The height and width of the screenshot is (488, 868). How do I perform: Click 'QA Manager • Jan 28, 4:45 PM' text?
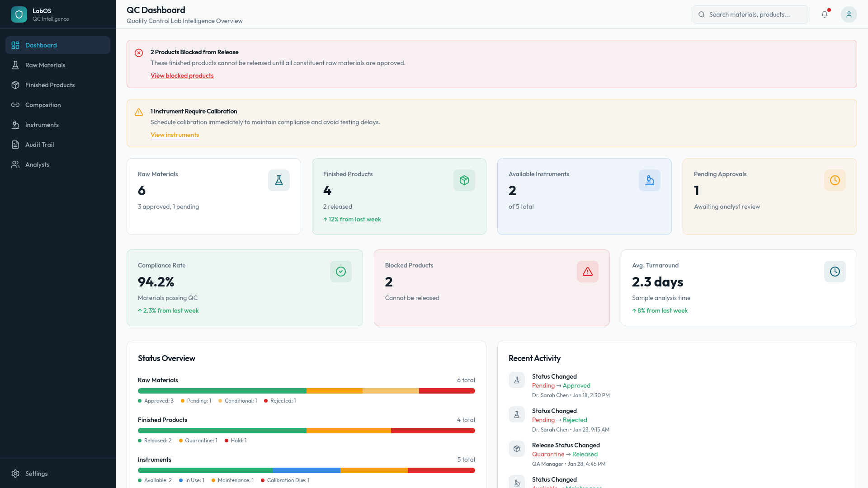(x=569, y=464)
